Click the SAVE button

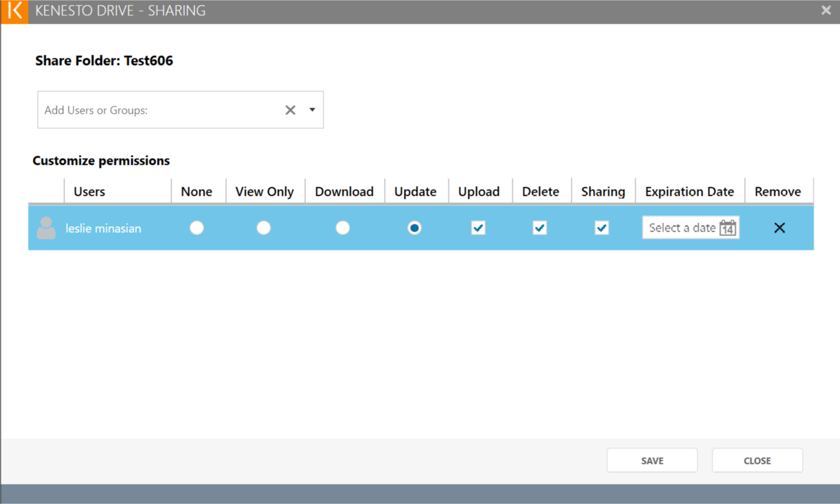[652, 461]
